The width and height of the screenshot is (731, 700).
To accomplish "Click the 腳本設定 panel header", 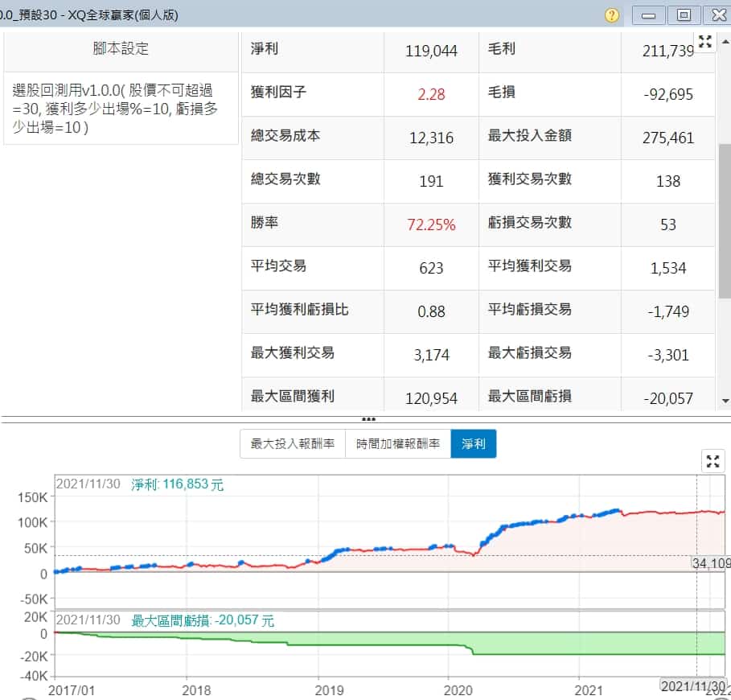I will coord(121,48).
